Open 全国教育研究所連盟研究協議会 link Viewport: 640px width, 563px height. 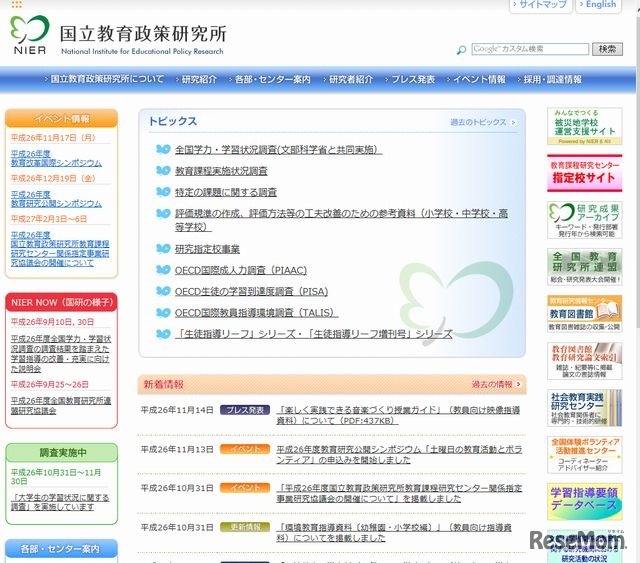click(61, 405)
